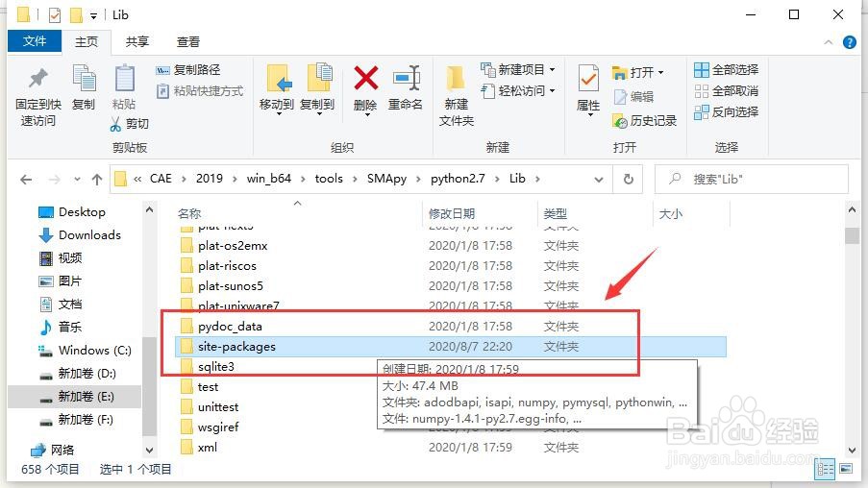
Task: Click Paste shortcut (粘贴快捷方式)
Action: (x=199, y=90)
